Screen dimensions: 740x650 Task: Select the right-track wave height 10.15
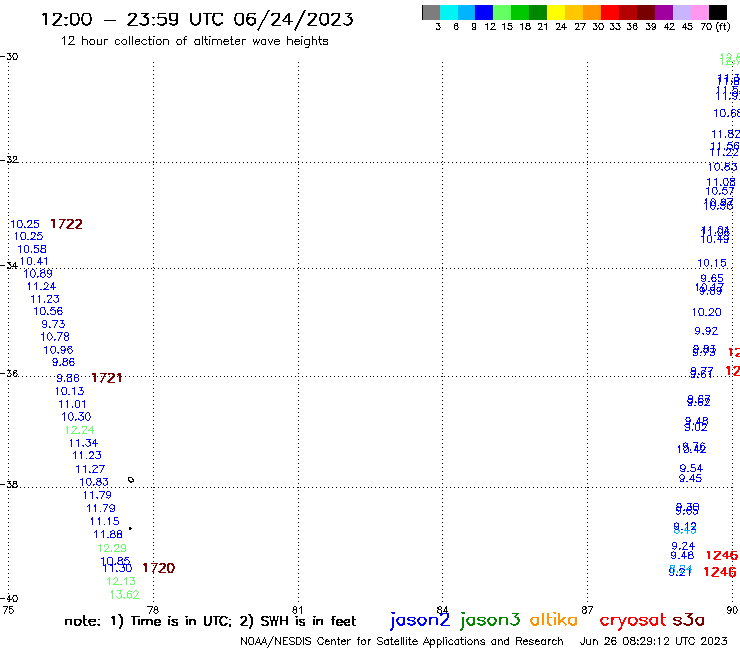712,263
